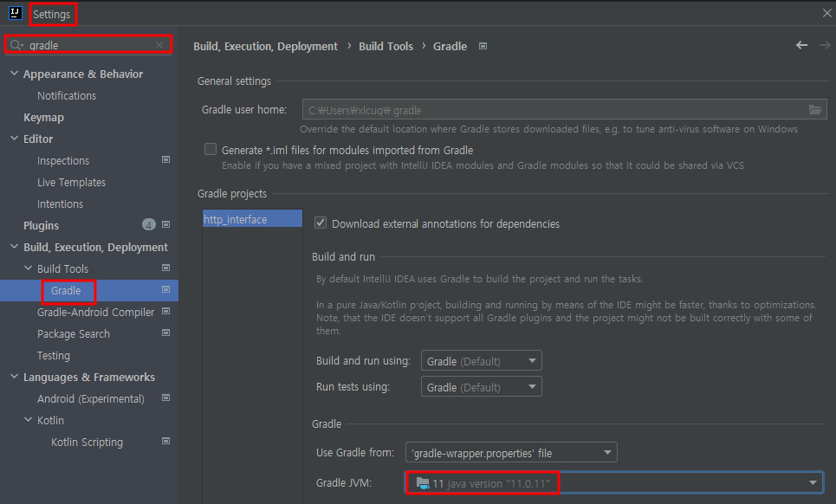The height and width of the screenshot is (504, 836).
Task: Click Build Tools breadcrumb
Action: (386, 47)
